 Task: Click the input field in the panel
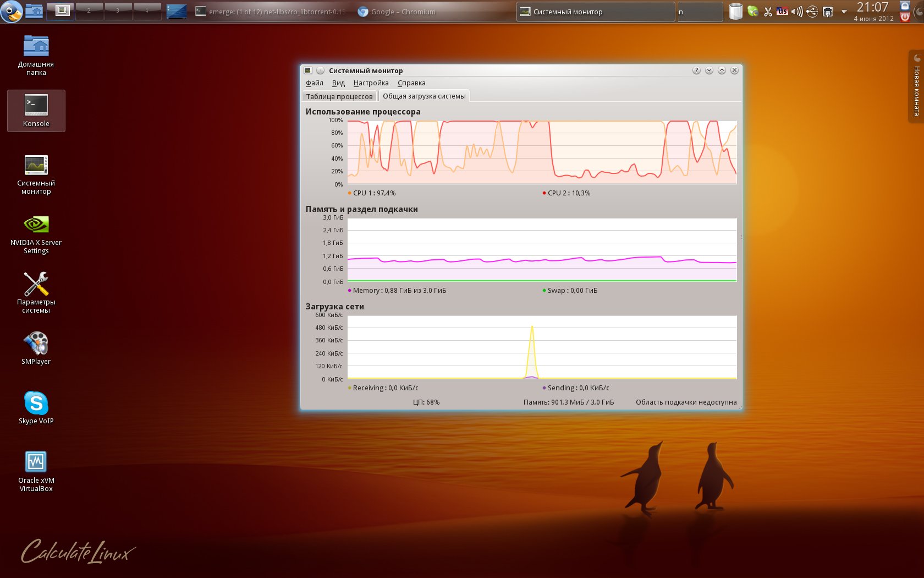pyautogui.click(x=700, y=12)
